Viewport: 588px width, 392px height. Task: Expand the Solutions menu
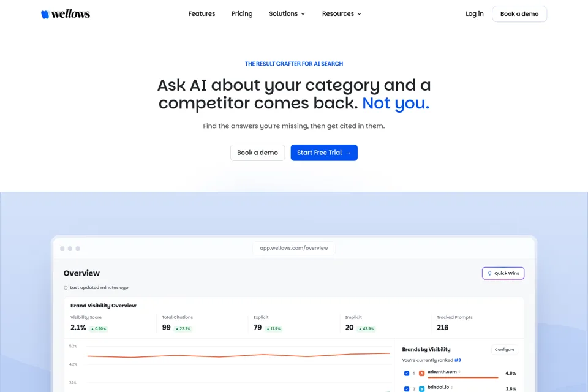[x=287, y=13]
